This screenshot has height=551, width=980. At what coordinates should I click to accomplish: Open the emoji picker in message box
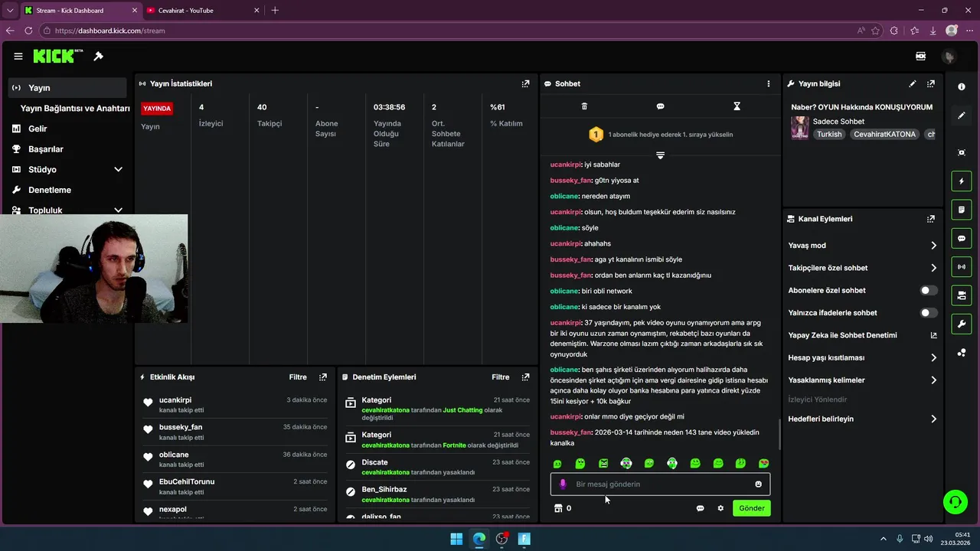coord(759,484)
